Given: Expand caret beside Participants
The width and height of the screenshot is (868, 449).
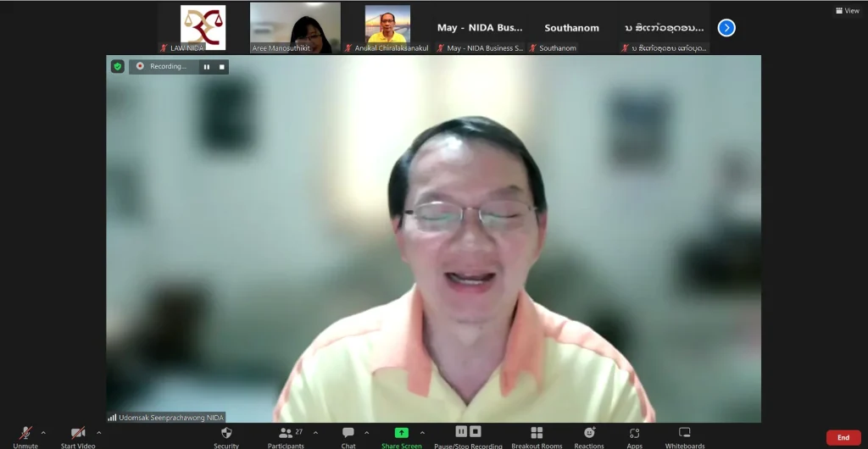Looking at the screenshot, I should [x=315, y=433].
